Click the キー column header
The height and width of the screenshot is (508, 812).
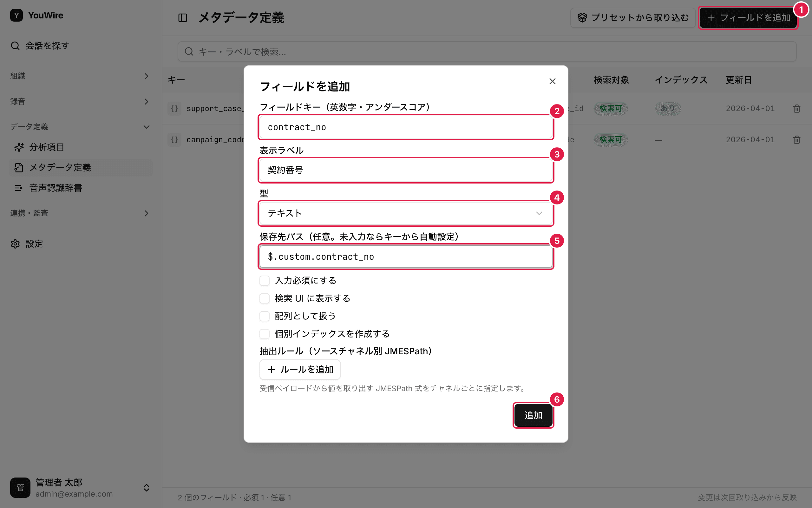coord(176,80)
